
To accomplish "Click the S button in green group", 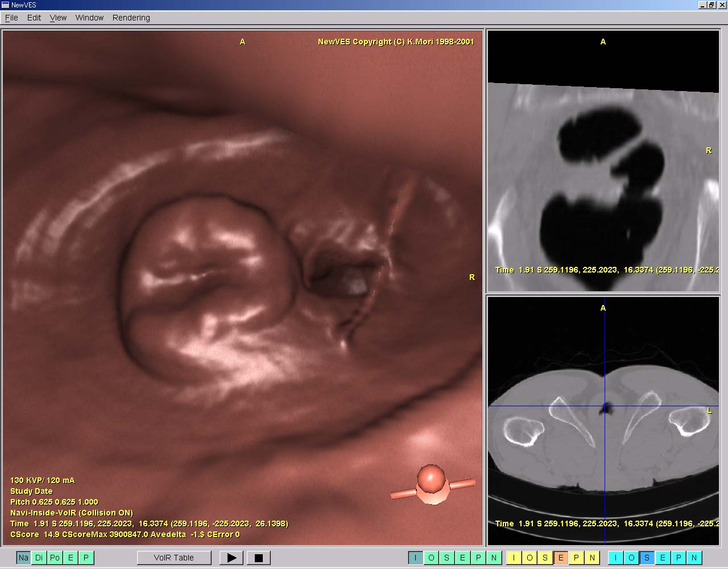I will (447, 558).
